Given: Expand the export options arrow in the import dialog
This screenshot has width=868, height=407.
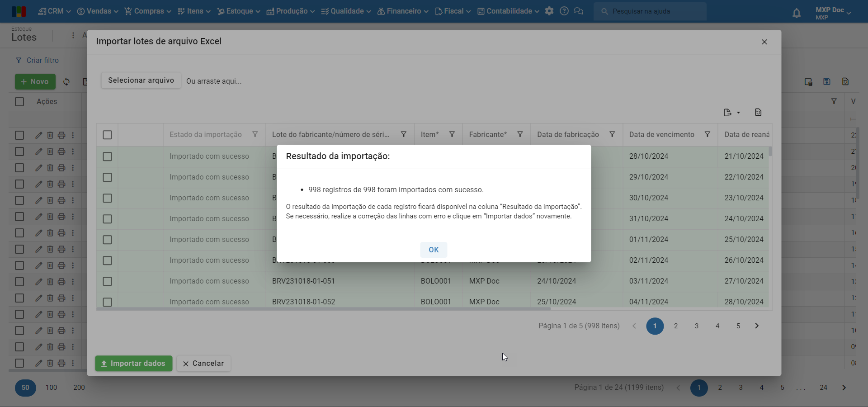Looking at the screenshot, I should click(x=739, y=113).
